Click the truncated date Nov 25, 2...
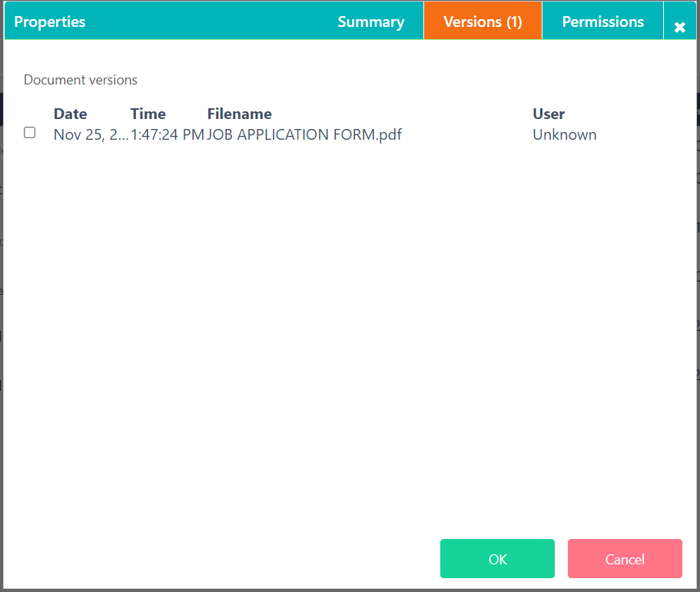The image size is (700, 592). pos(91,134)
